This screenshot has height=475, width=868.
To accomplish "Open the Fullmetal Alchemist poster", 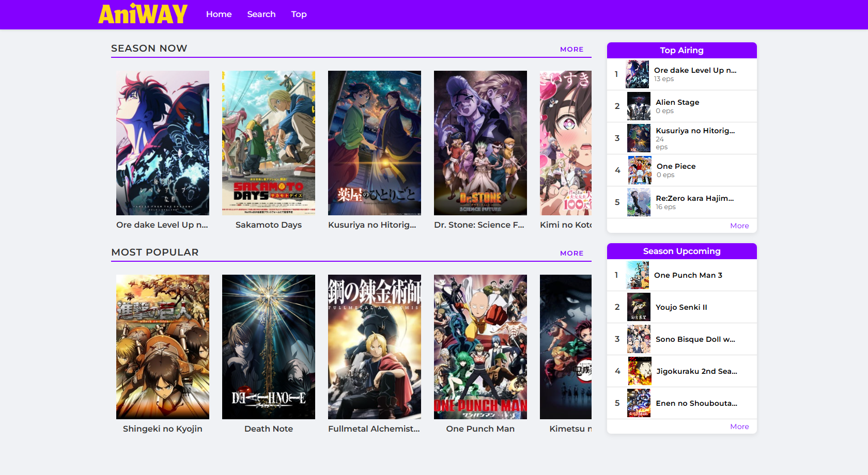I will pyautogui.click(x=375, y=347).
